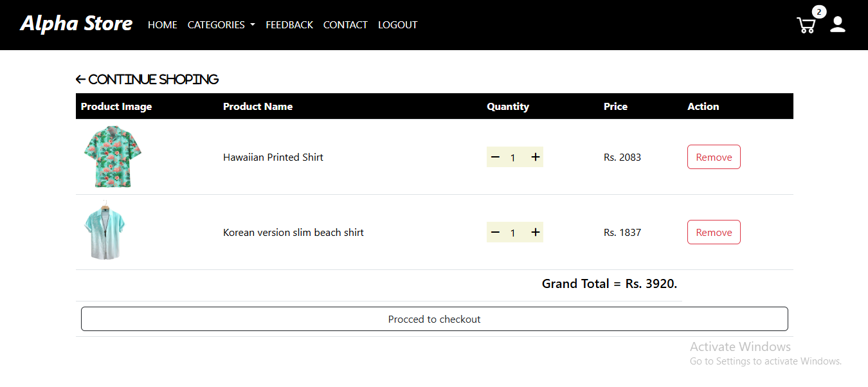Click Procced to checkout button
Image resolution: width=868 pixels, height=387 pixels.
tap(434, 319)
